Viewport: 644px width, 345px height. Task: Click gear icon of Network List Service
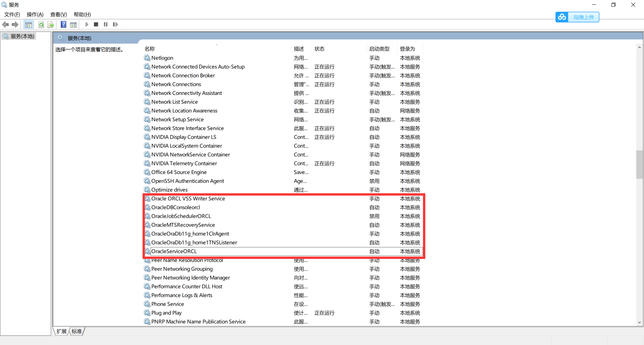[147, 102]
